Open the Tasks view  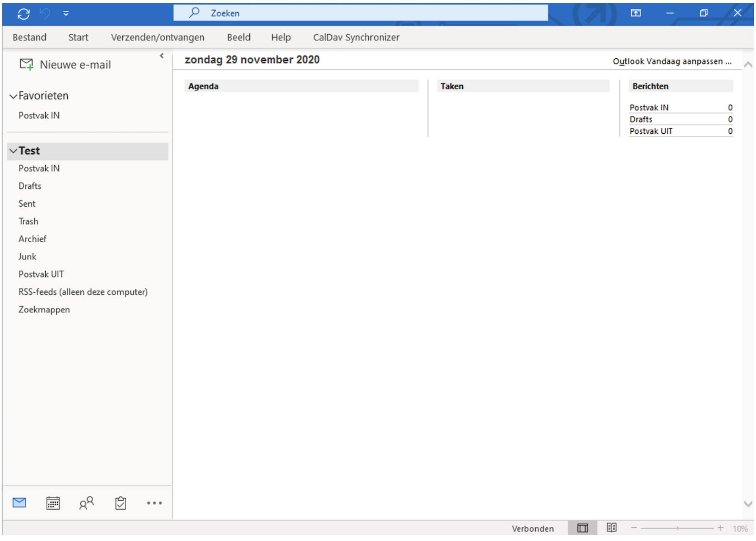120,503
